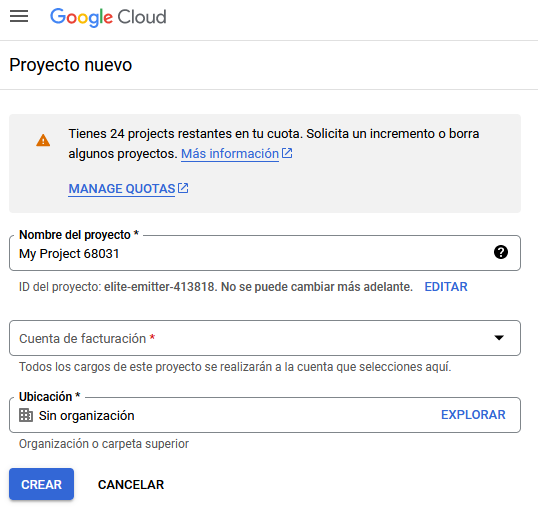This screenshot has width=538, height=531.
Task: Expand the billing account dropdown arrow
Action: point(499,338)
